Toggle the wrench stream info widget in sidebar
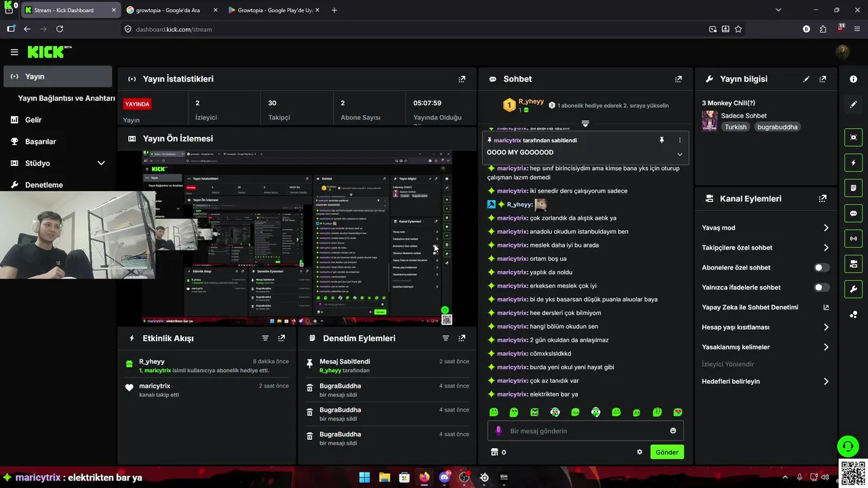868x488 pixels. [x=853, y=289]
